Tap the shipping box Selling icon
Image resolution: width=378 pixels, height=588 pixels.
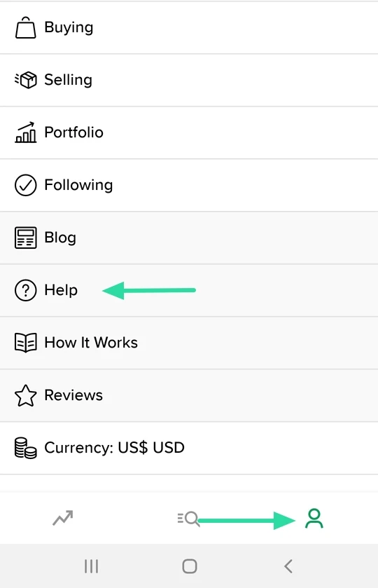[x=25, y=80]
